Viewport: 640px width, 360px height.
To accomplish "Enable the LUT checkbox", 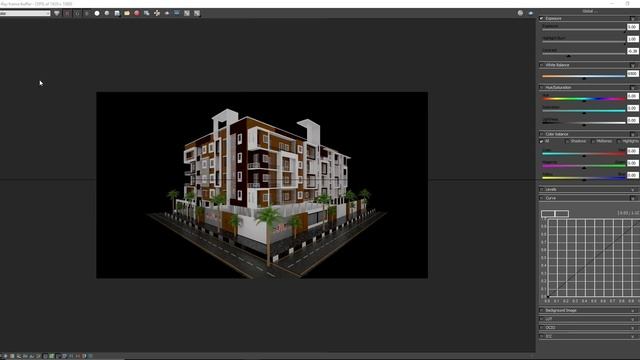I will 542,319.
